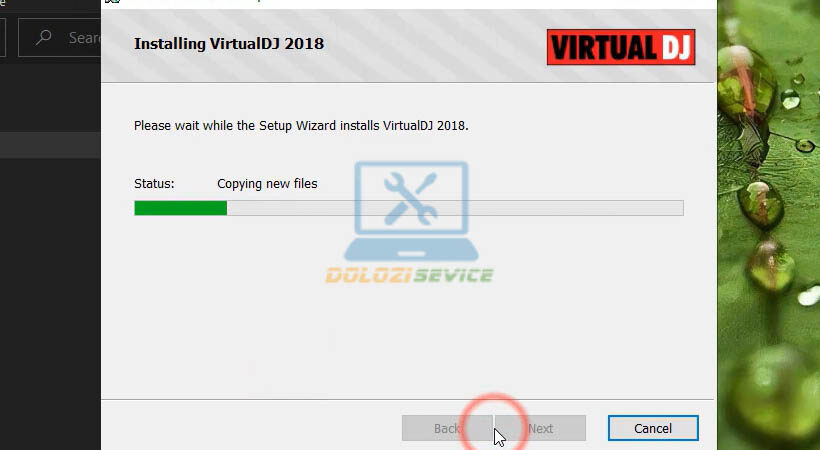Click the partially visible button left of Search
The width and height of the screenshot is (820, 450).
[x=3, y=38]
